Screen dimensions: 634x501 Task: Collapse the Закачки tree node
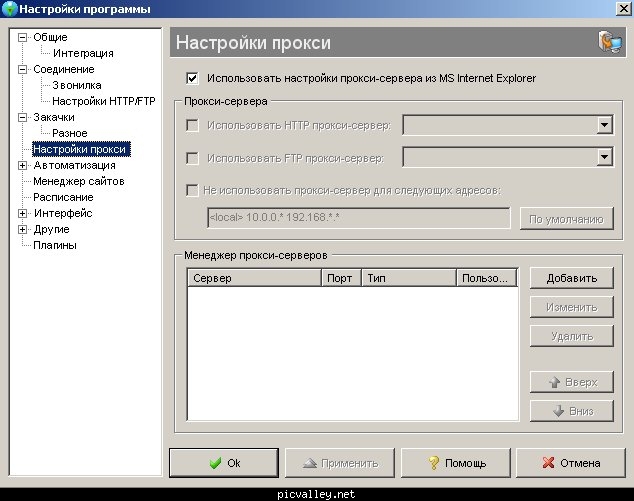[x=23, y=118]
